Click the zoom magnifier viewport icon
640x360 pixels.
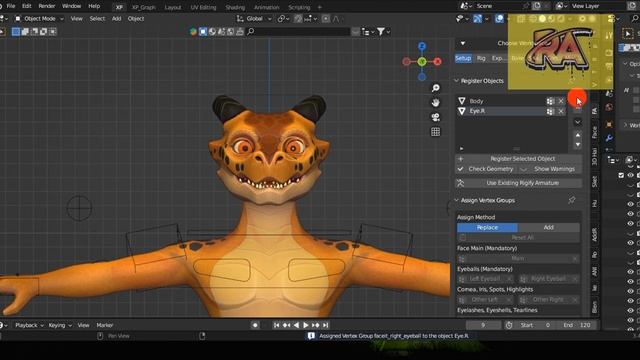[436, 88]
